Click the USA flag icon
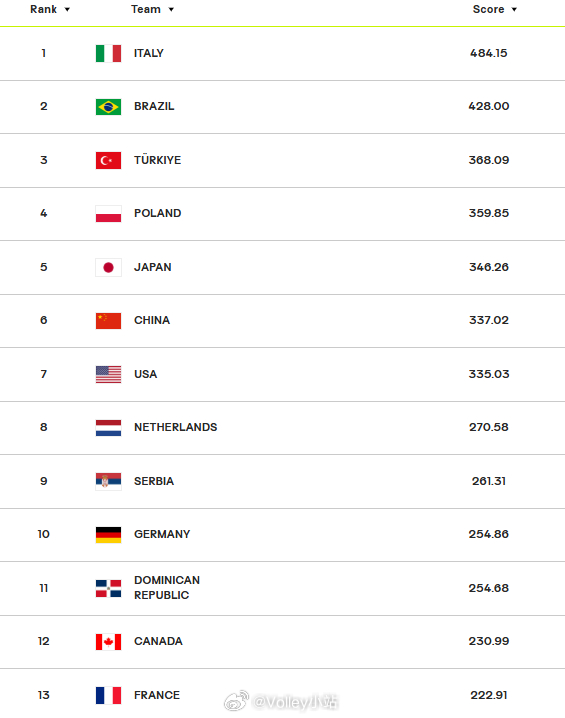This screenshot has height=718, width=565. [x=109, y=375]
